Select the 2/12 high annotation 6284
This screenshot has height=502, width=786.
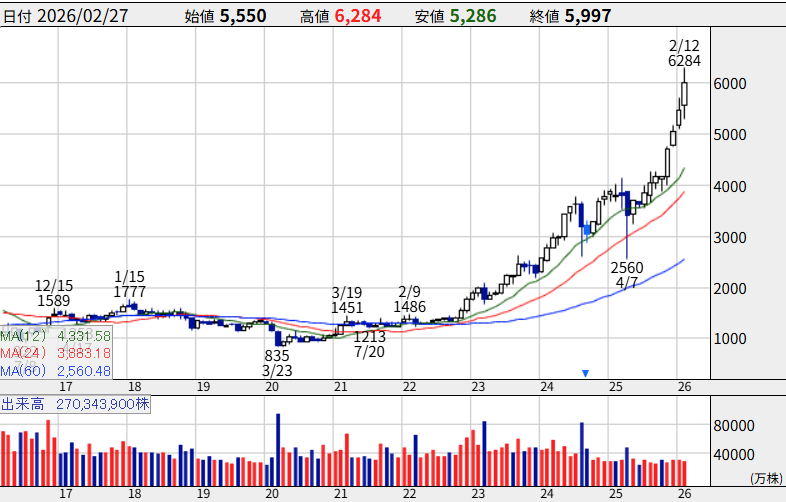pos(684,60)
